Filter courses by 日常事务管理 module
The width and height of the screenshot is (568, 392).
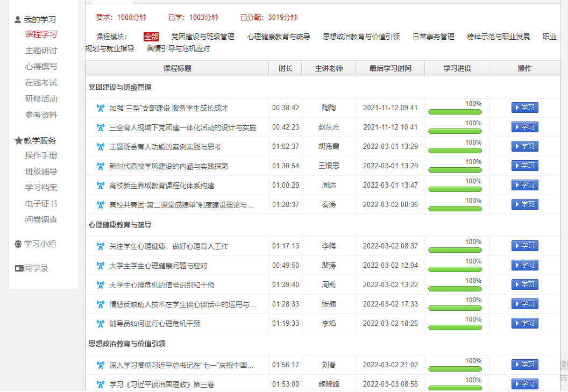pos(433,37)
